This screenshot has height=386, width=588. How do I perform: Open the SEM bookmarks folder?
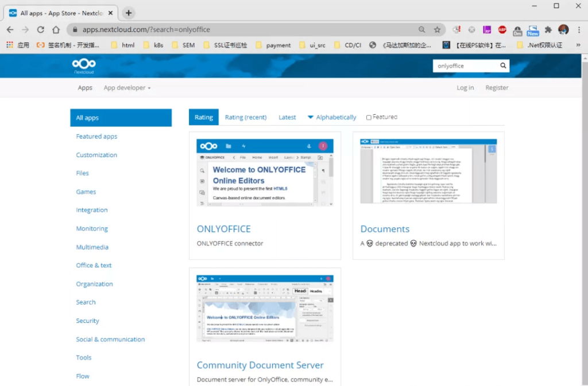point(183,45)
